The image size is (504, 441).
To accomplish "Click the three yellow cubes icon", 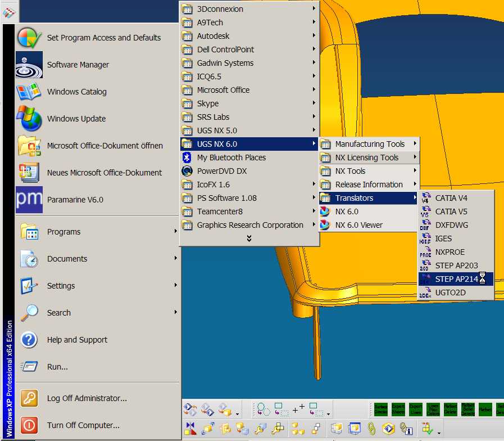I will click(x=298, y=429).
